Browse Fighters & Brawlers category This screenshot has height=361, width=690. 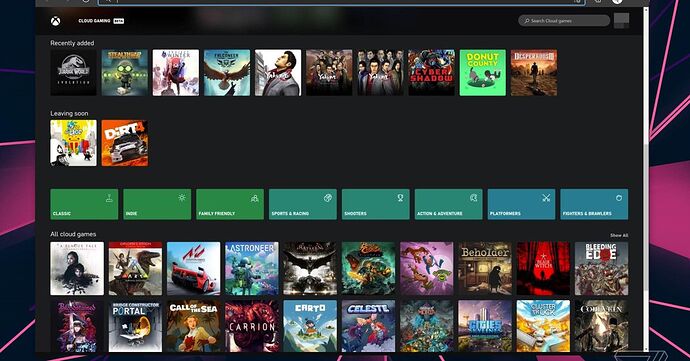[594, 204]
